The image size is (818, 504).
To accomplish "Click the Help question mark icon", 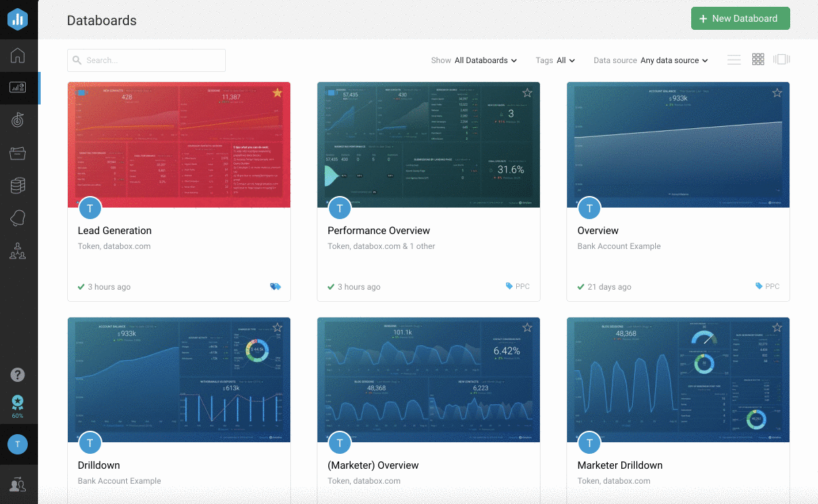I will point(18,375).
